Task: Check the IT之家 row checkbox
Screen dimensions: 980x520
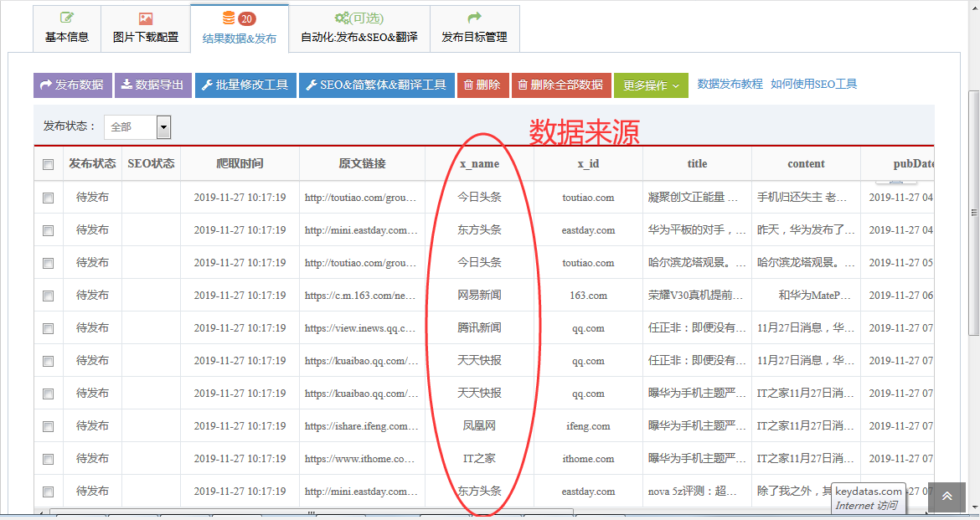Action: click(x=48, y=460)
